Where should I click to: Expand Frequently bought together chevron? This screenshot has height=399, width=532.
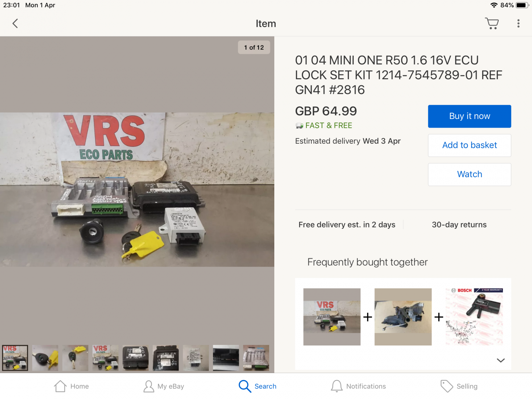click(501, 360)
